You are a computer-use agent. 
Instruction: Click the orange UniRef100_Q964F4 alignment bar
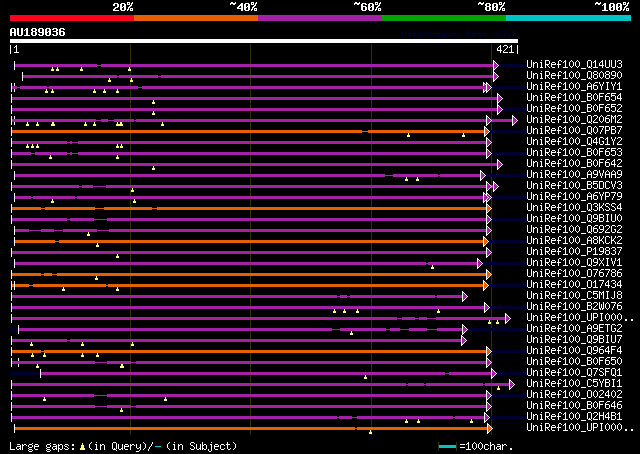click(250, 352)
